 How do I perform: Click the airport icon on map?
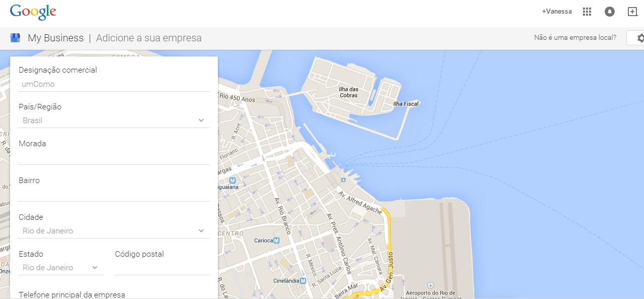[430, 285]
